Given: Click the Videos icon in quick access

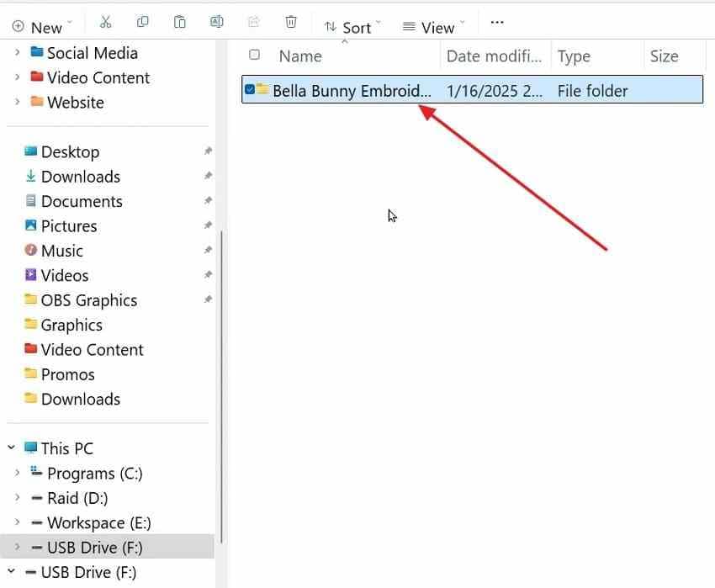Looking at the screenshot, I should 30,274.
